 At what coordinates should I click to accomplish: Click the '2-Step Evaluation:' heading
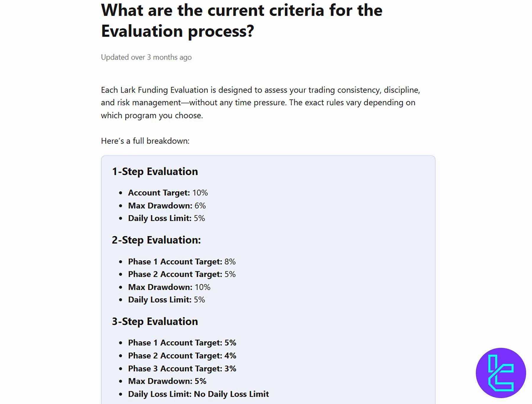156,240
